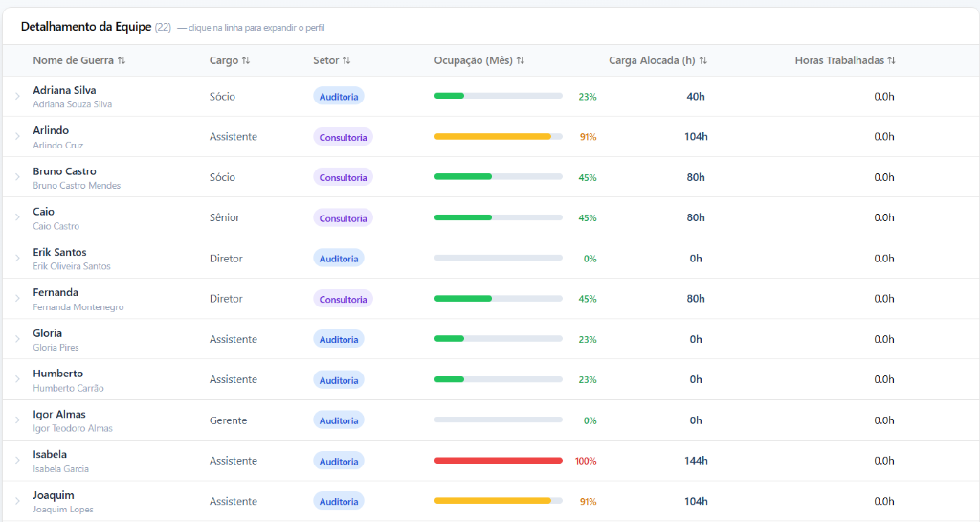Click Gerente cargo in Igor Almas row
Screen dimensions: 980x522
pyautogui.click(x=228, y=420)
